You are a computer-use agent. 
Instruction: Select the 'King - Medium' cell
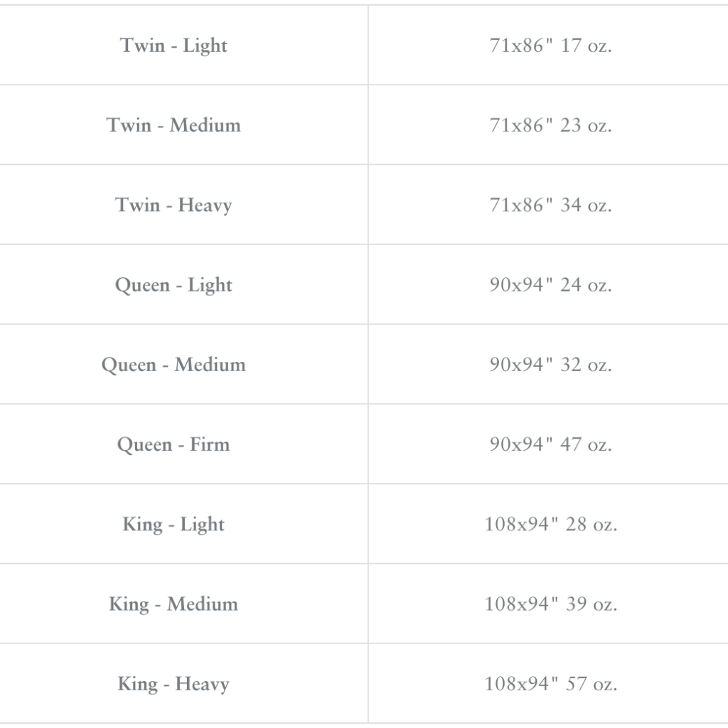coord(173,604)
